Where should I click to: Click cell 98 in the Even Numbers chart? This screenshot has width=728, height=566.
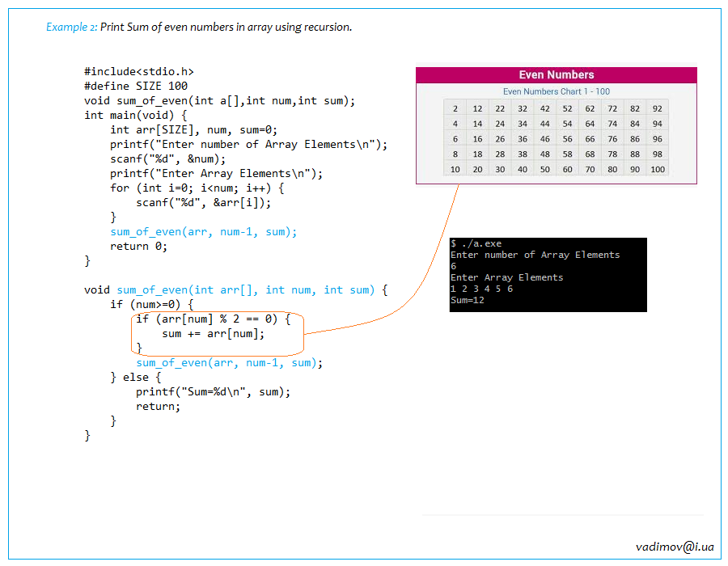[x=658, y=154]
